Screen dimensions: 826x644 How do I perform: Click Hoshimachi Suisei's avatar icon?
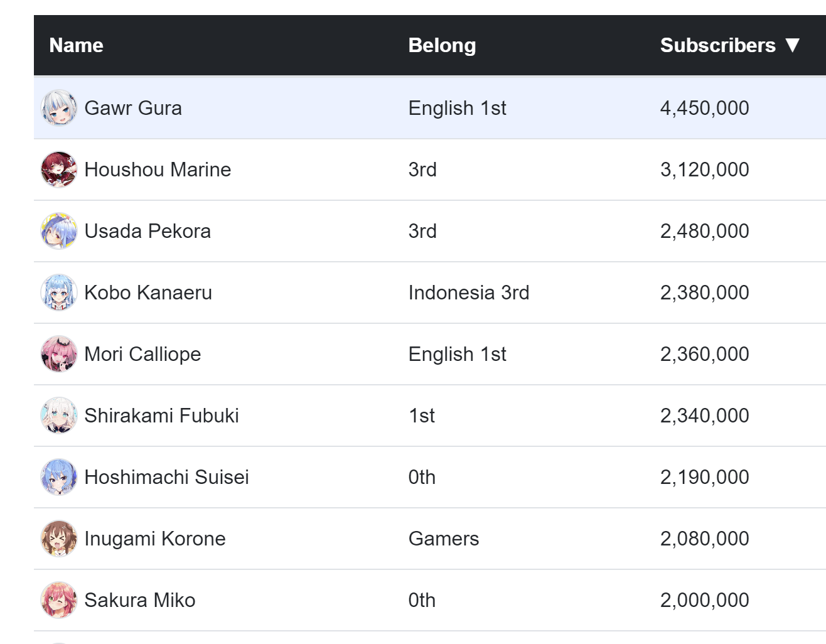coord(59,477)
